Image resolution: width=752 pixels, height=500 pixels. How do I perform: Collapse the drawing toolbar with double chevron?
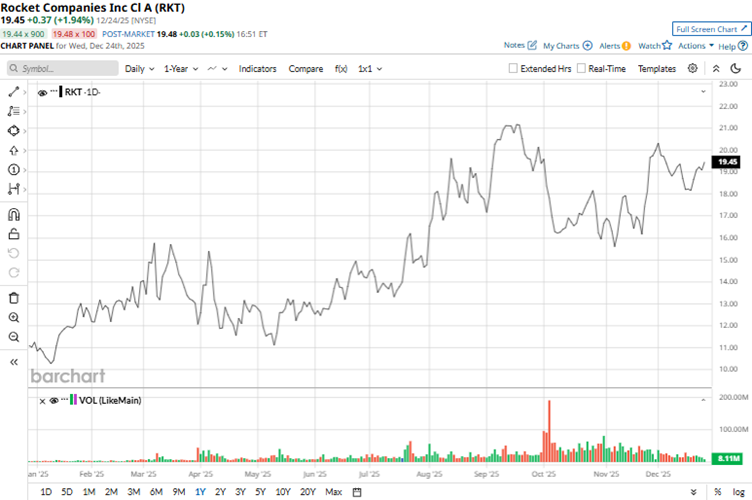click(x=14, y=362)
